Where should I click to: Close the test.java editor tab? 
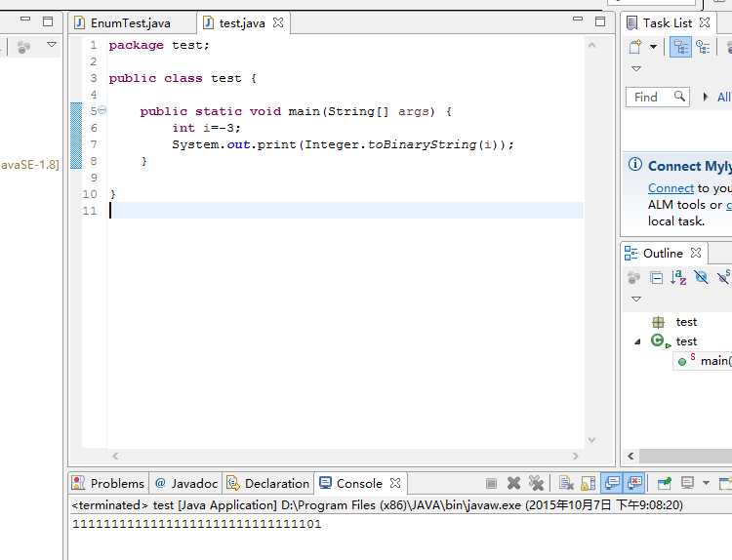pos(278,22)
